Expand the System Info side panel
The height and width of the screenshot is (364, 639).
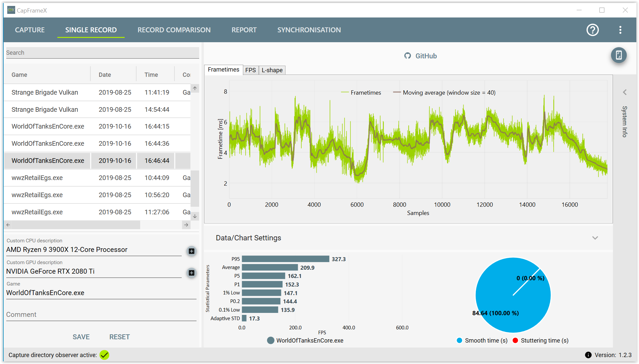pos(624,92)
